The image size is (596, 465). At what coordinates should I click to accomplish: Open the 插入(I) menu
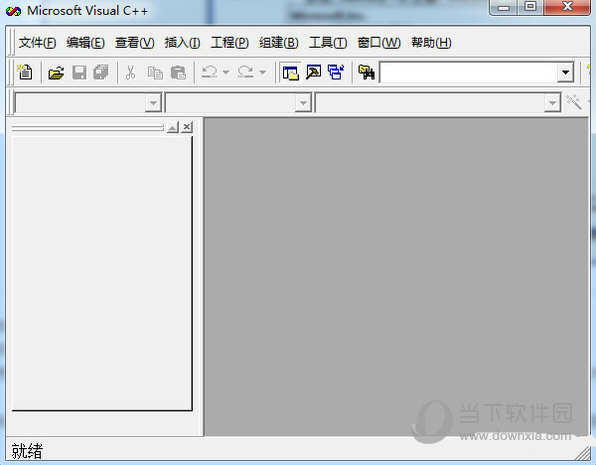(x=182, y=43)
